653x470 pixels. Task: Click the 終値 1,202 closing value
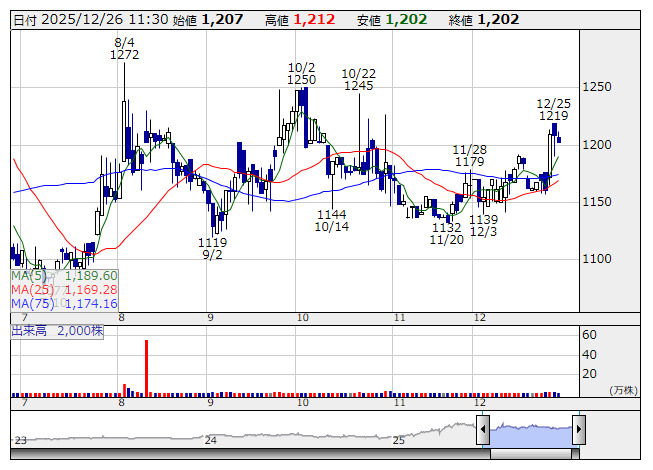(x=484, y=20)
